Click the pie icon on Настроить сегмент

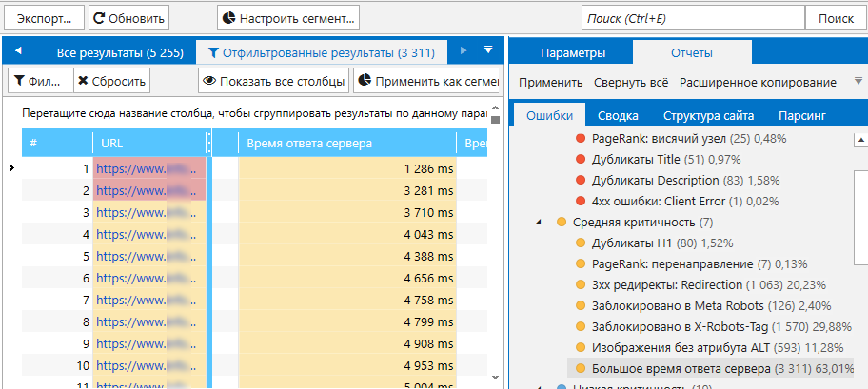(x=228, y=18)
